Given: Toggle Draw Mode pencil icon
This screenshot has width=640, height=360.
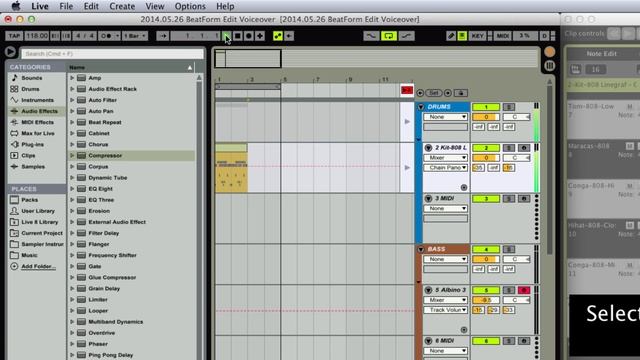Looking at the screenshot, I should 451,36.
